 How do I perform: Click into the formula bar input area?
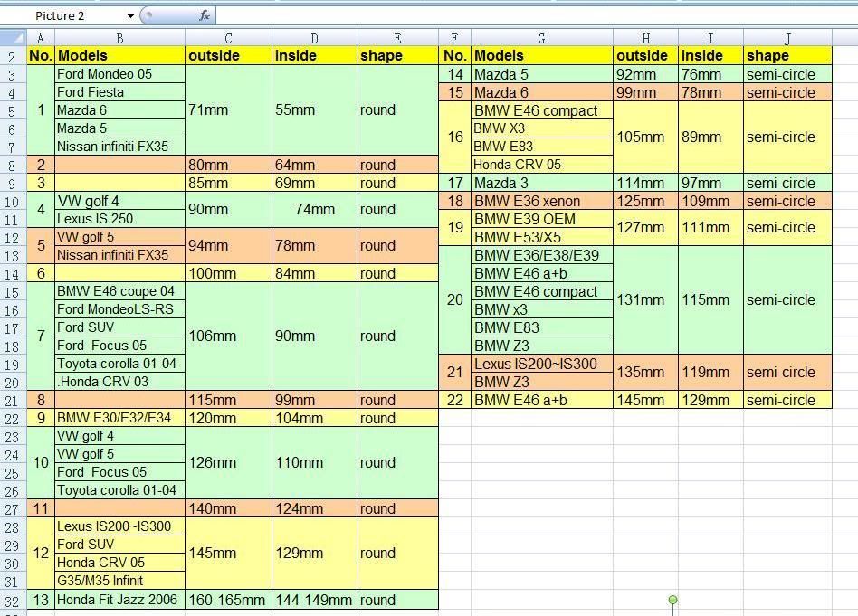[536, 16]
